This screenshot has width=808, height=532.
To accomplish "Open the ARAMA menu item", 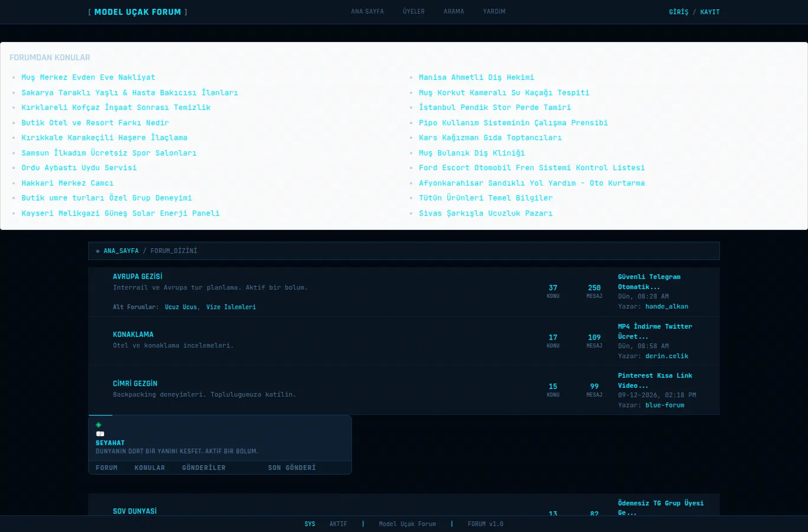I will point(454,11).
